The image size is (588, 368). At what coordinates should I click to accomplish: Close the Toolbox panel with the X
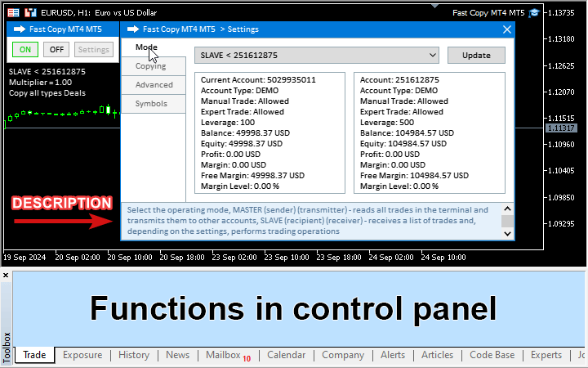[x=6, y=276]
